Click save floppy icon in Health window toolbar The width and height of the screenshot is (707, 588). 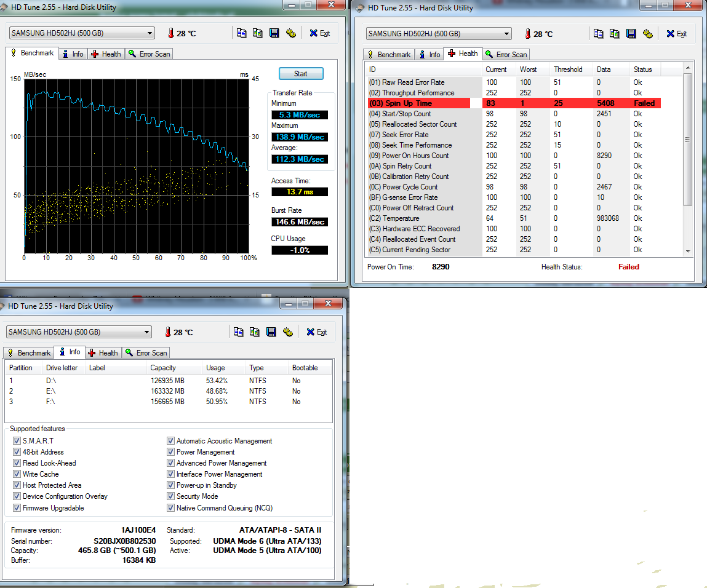(631, 34)
